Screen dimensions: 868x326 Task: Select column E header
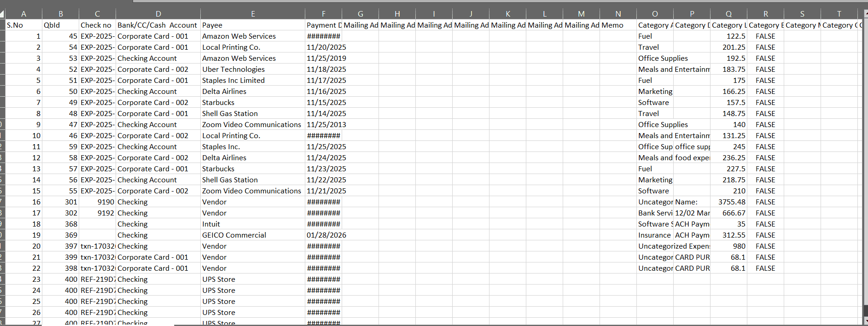click(253, 14)
